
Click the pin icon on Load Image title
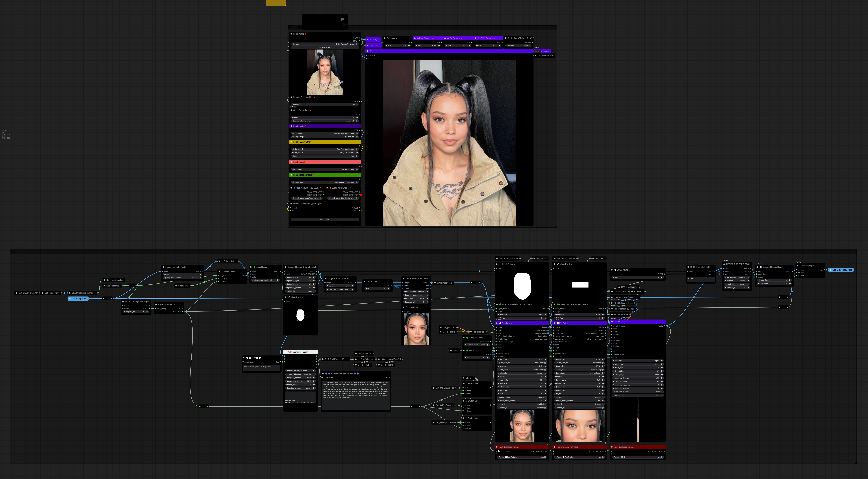305,34
